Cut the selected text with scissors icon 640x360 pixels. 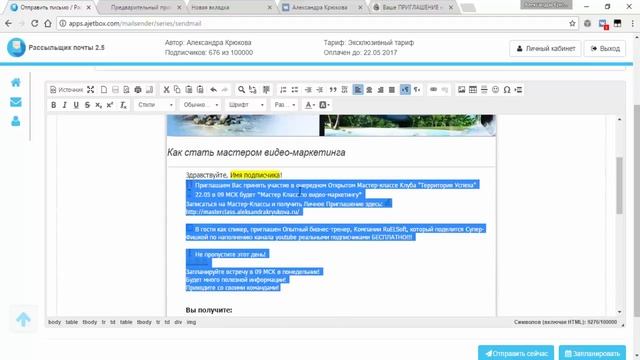point(166,90)
